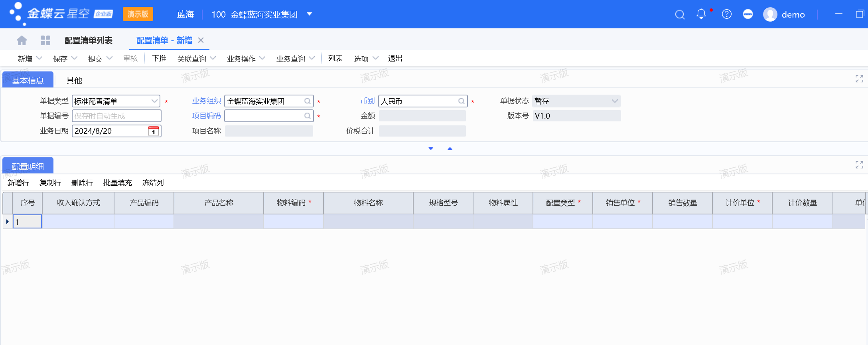Click the 产品名称 column header
Screen dimensions: 868x345
[219, 203]
